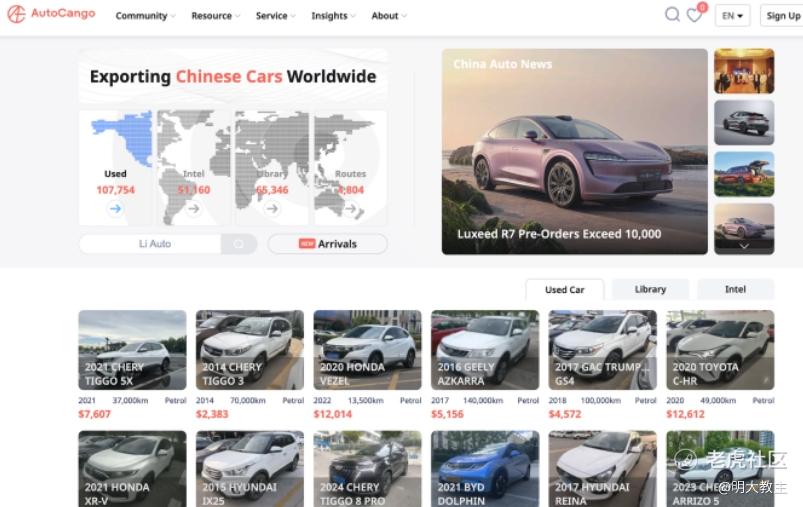Select the gray SUV news thumbnail
Screen dimensions: 803x507
pos(744,122)
